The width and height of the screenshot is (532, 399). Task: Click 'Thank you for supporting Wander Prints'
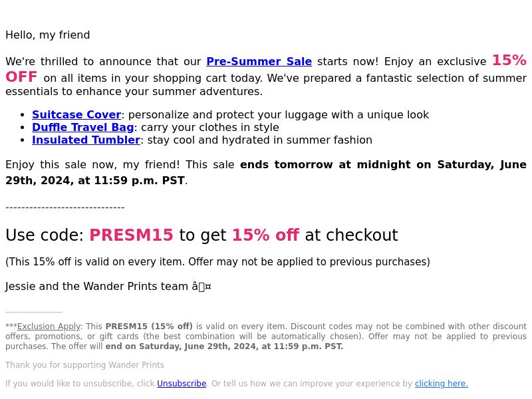point(84,364)
